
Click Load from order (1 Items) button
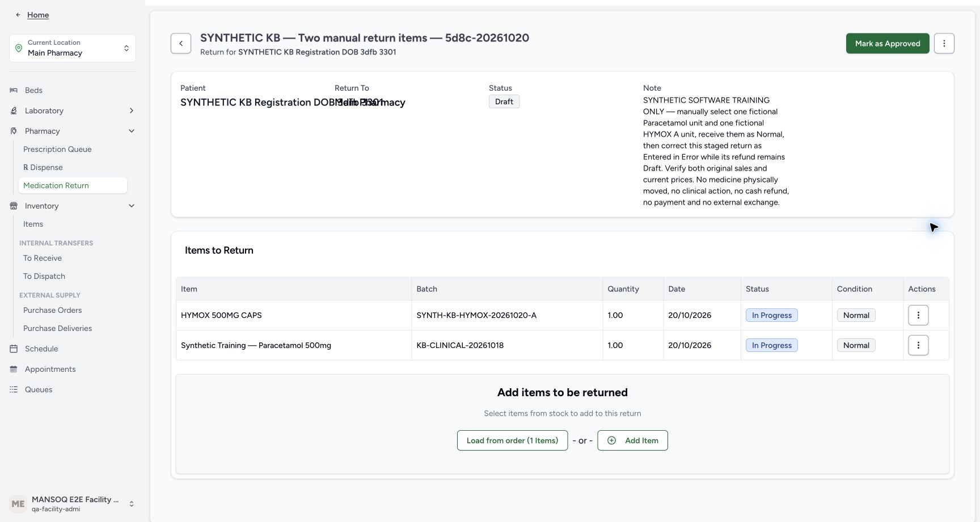click(x=512, y=440)
